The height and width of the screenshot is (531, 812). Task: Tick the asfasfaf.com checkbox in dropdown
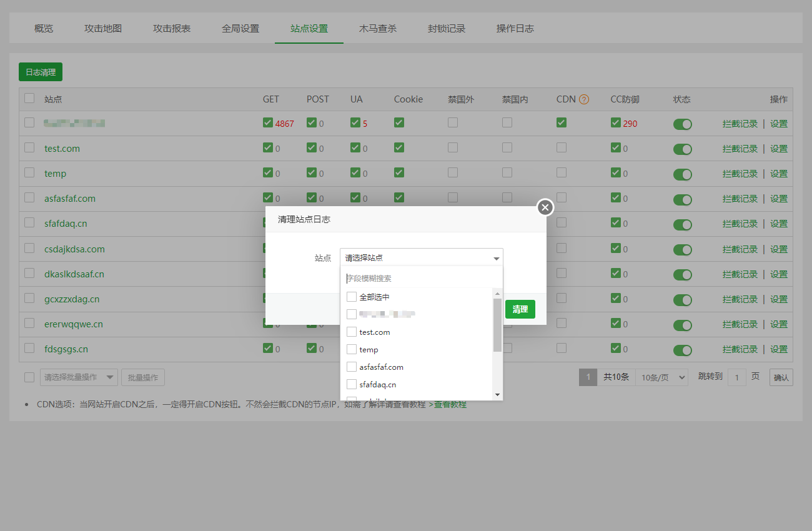point(352,367)
